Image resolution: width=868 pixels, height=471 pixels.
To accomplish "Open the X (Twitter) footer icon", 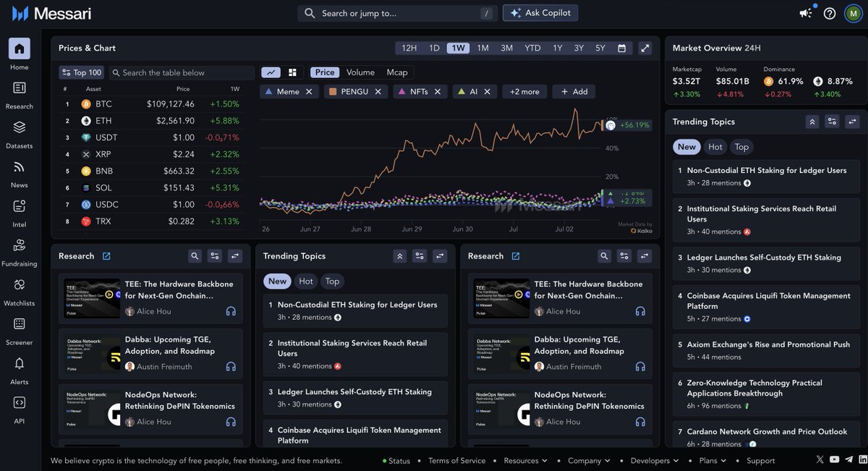I will (820, 459).
